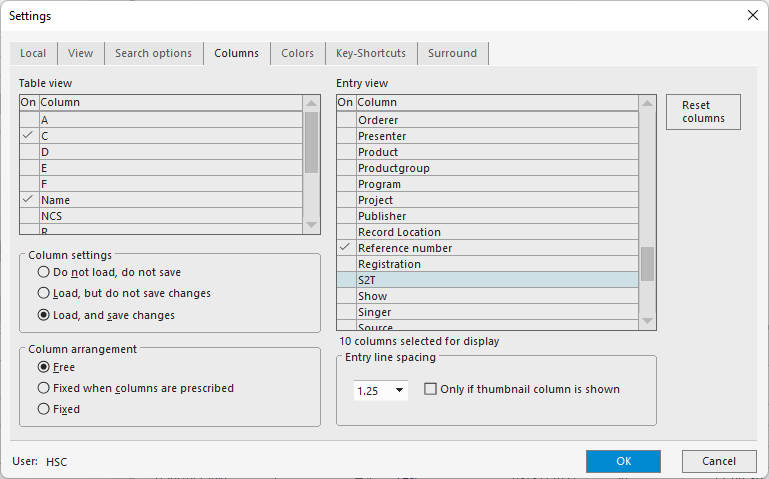This screenshot has width=769, height=479.
Task: Confirm settings with the OK button
Action: coord(623,461)
